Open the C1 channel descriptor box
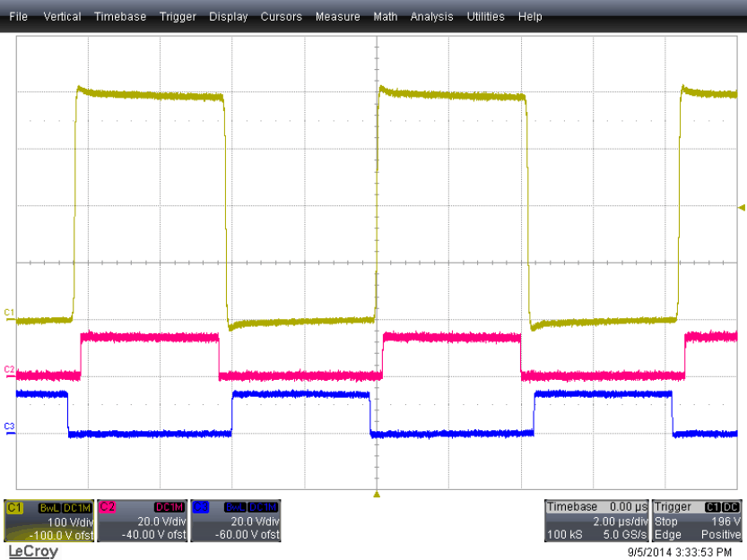747x560 pixels. click(48, 521)
